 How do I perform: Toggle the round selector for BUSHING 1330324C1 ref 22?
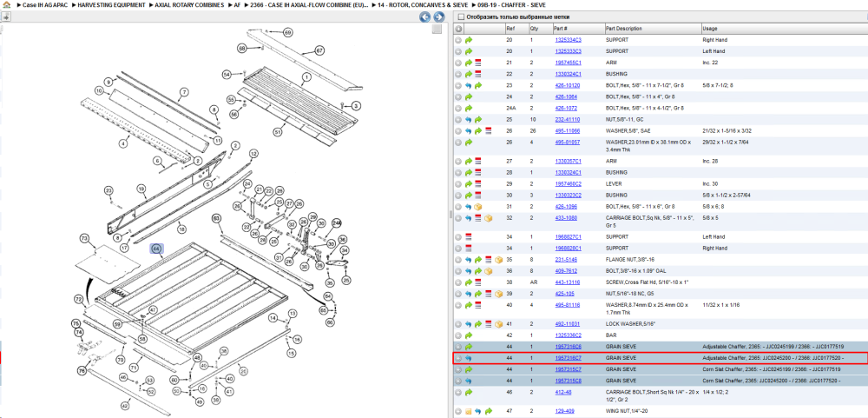click(x=458, y=74)
